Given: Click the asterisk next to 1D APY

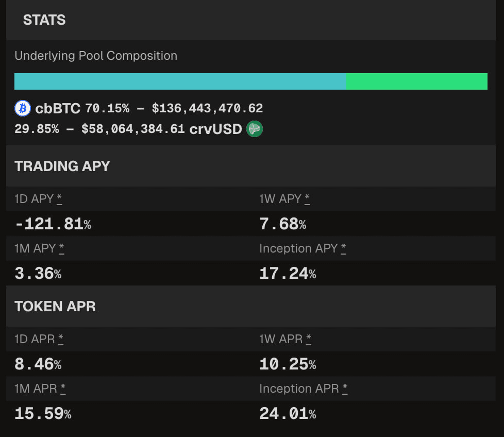Looking at the screenshot, I should point(60,199).
